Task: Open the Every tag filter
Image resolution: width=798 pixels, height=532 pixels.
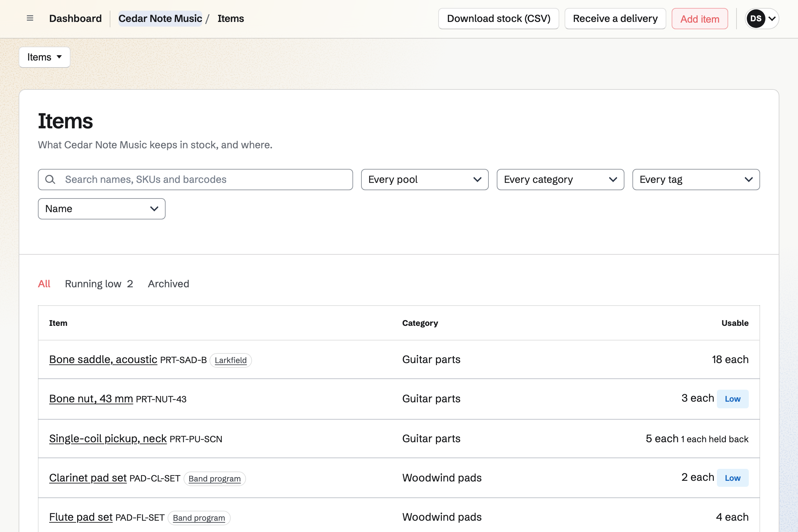Action: click(696, 180)
